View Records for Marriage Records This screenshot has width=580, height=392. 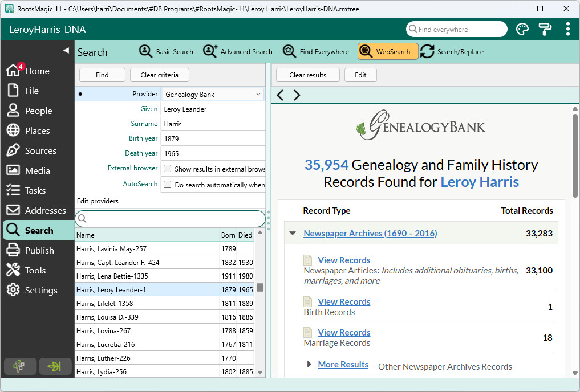point(344,333)
